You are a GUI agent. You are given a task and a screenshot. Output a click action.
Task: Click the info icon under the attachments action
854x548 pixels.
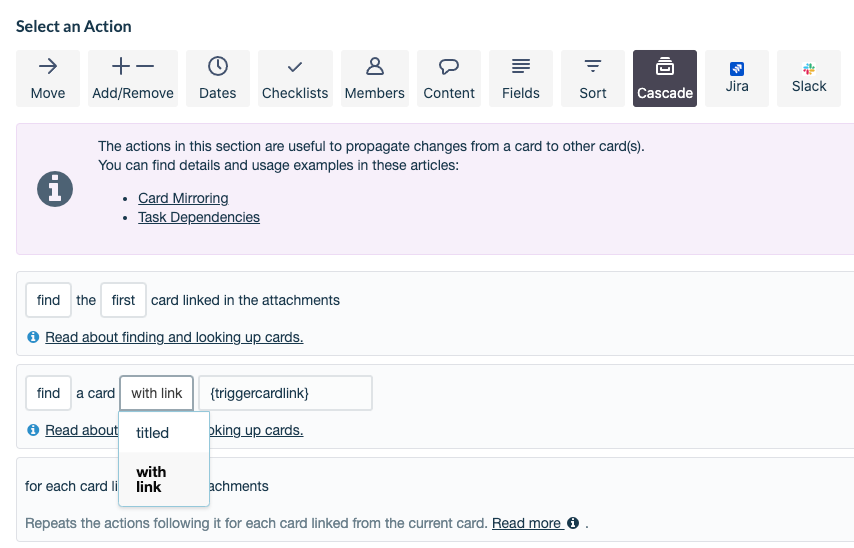tap(33, 337)
